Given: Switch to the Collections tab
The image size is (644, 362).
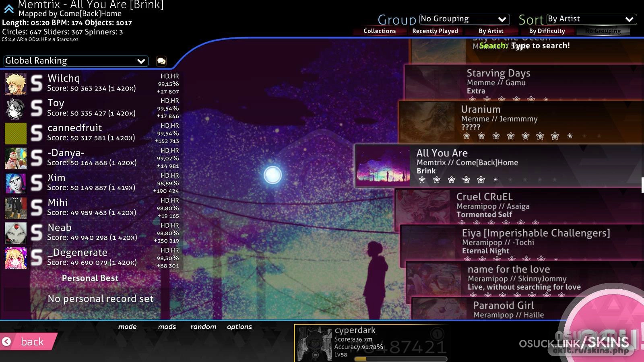Looking at the screenshot, I should pyautogui.click(x=380, y=31).
